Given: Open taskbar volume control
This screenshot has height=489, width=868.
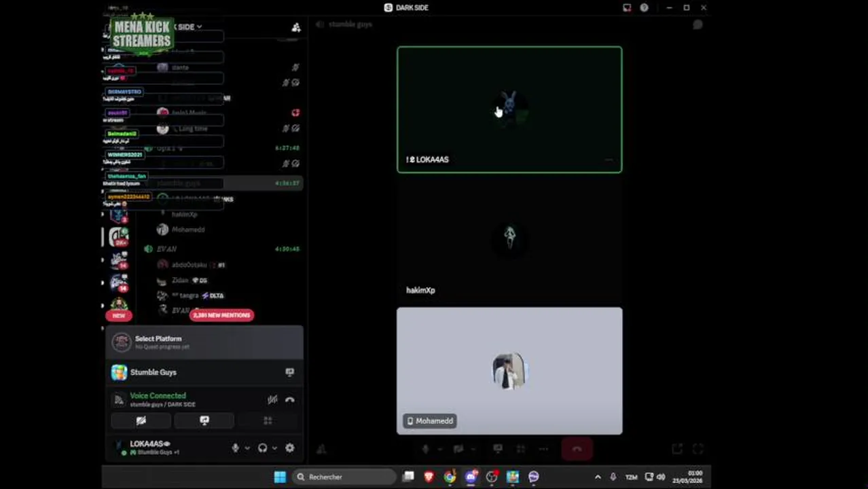Looking at the screenshot, I should click(661, 477).
